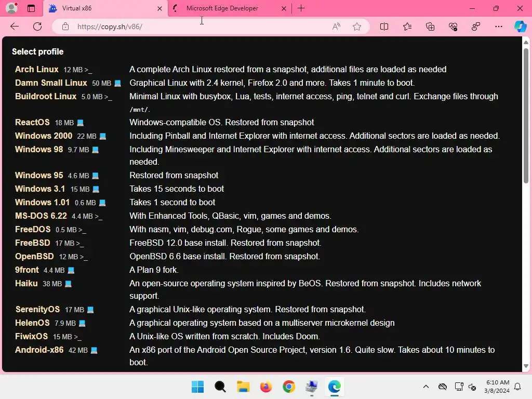The height and width of the screenshot is (399, 532).
Task: Click description 'A Plan 9 fork.'
Action: click(154, 270)
